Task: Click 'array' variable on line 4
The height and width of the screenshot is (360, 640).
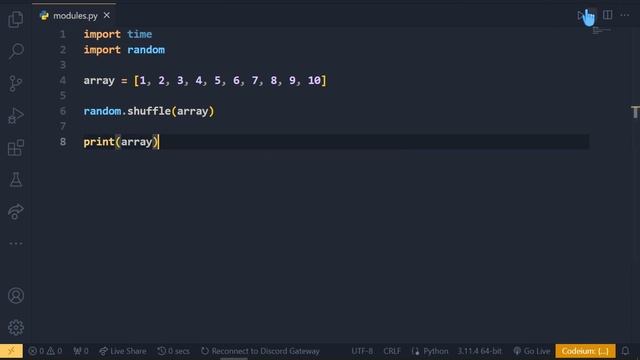Action: click(99, 80)
